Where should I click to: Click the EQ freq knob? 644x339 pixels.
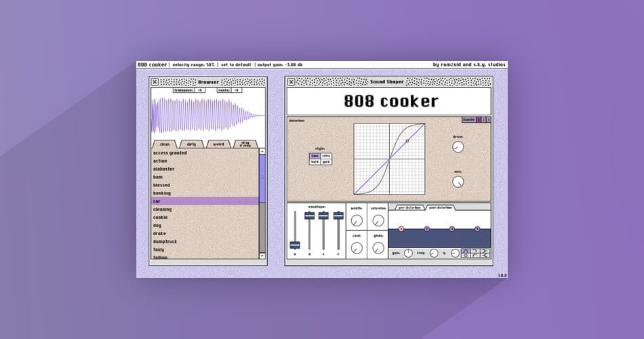click(x=435, y=254)
